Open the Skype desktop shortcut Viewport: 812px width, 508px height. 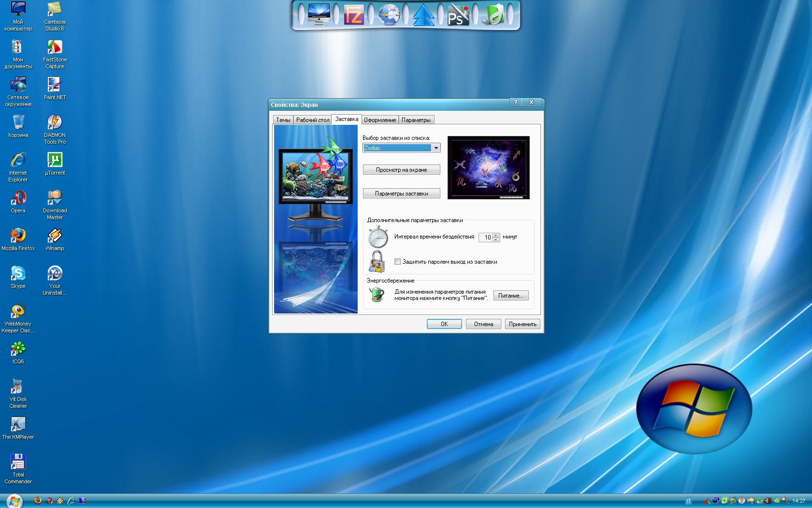[18, 277]
